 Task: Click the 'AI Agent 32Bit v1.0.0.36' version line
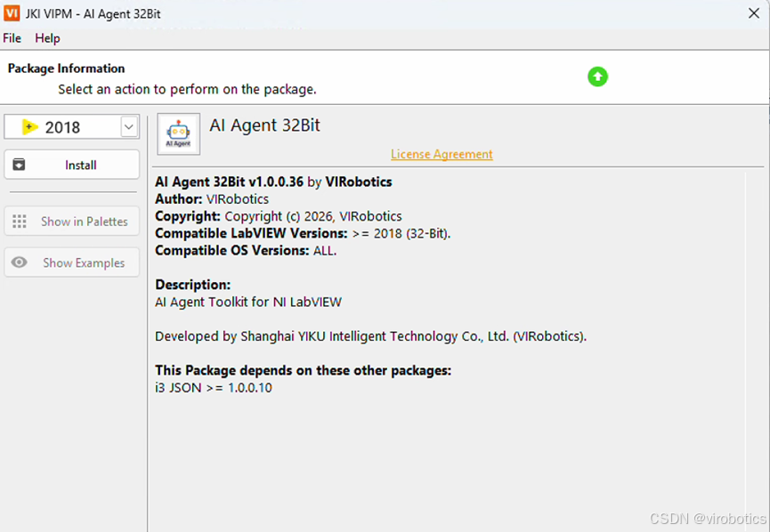pyautogui.click(x=273, y=182)
